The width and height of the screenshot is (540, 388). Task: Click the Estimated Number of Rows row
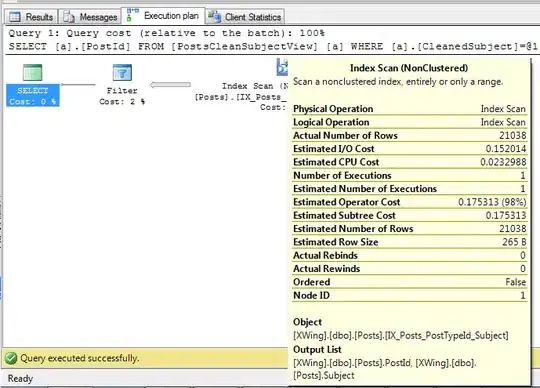[409, 229]
